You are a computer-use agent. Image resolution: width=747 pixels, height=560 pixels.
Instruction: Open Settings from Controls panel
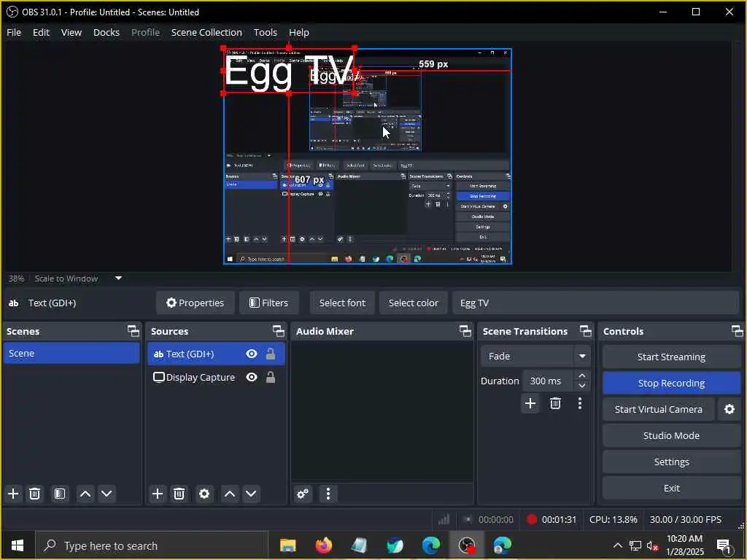pos(671,462)
